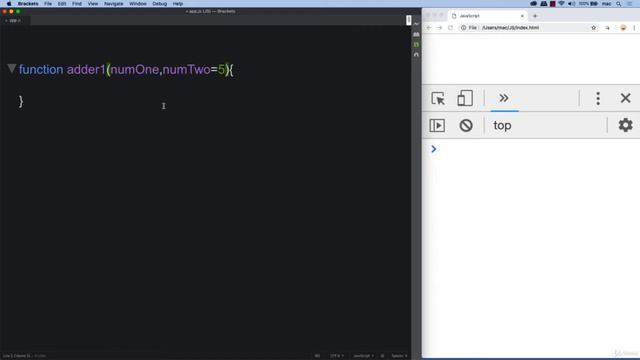Click the 'numOne' parameter in editor
Screen dimensions: 640x360
[x=135, y=69]
